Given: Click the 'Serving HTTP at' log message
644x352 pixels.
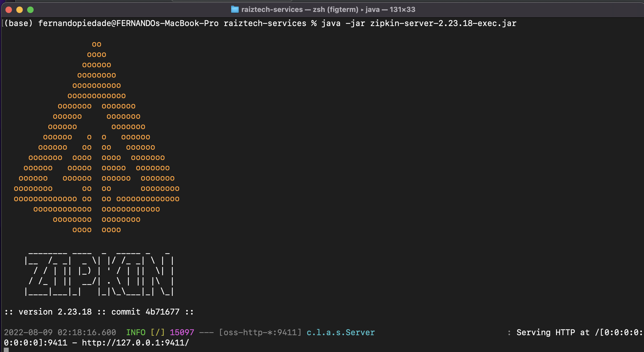Looking at the screenshot, I should (x=553, y=332).
